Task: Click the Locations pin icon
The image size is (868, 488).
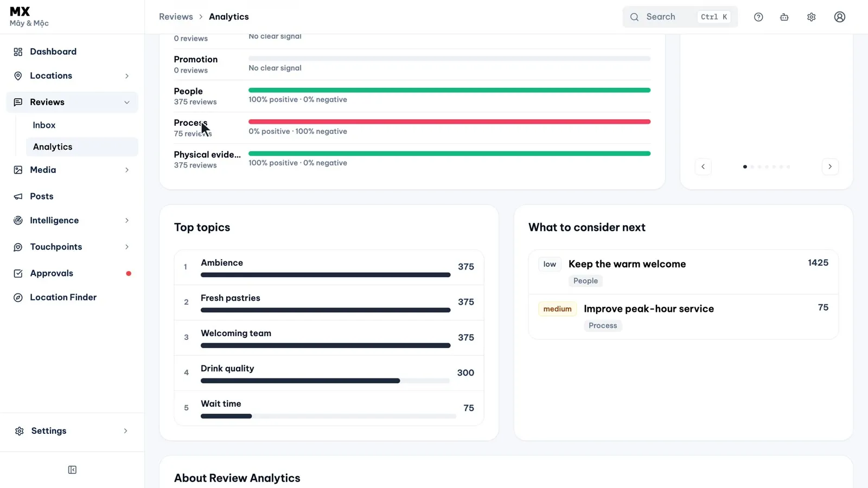Action: tap(18, 76)
